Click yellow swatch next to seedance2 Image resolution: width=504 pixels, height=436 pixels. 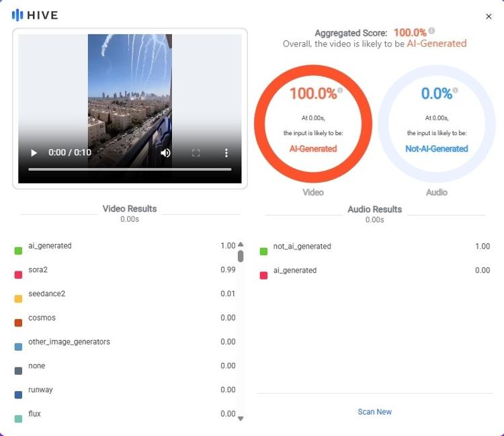click(x=18, y=299)
